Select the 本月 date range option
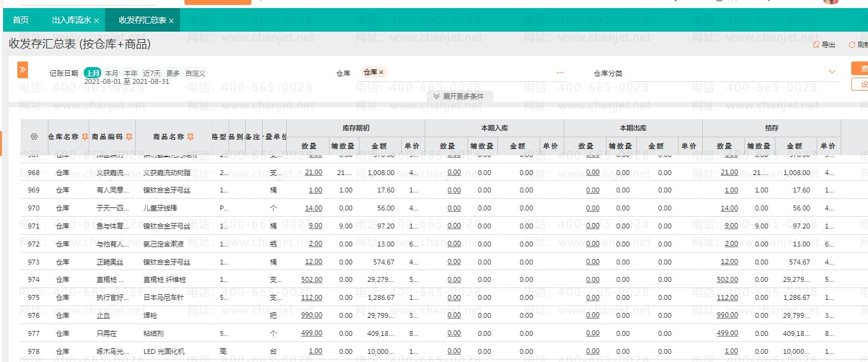The width and height of the screenshot is (868, 362). click(111, 73)
